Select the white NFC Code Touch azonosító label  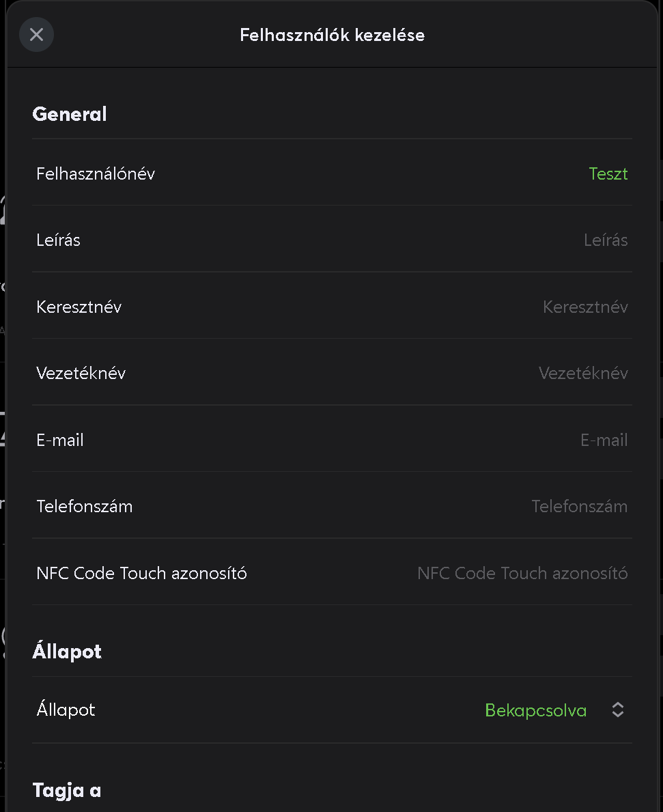(x=142, y=573)
